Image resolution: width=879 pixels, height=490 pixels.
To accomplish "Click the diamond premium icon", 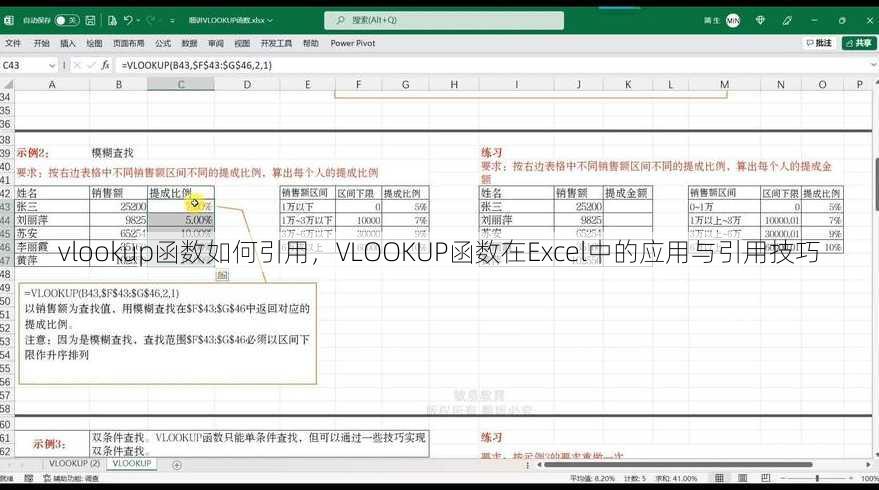I will (x=760, y=20).
